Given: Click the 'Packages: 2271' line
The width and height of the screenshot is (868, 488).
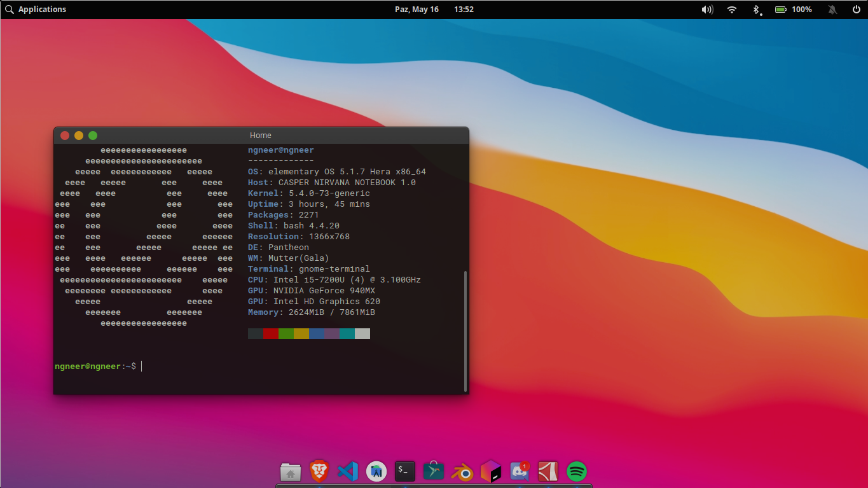Looking at the screenshot, I should [284, 215].
